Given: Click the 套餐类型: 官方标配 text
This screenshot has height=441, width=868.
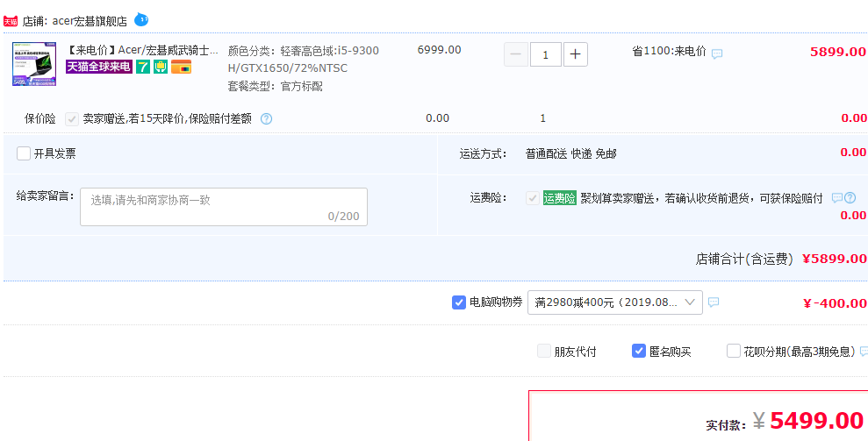Looking at the screenshot, I should coord(275,86).
